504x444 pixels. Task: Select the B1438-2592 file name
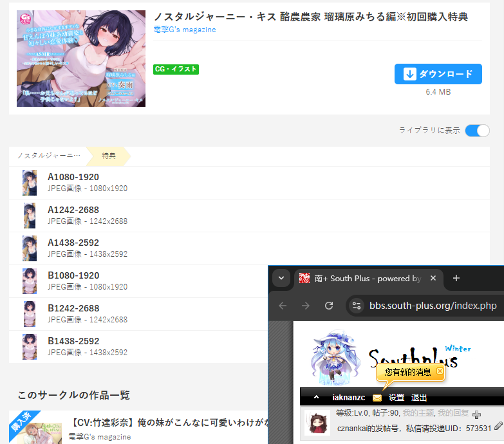73,341
